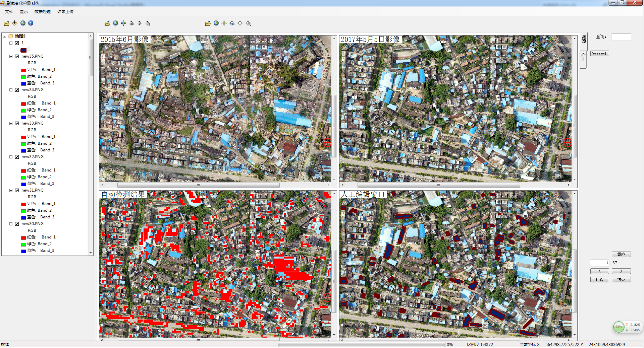Toggle the new34.PNG layer checkbox
This screenshot has height=348, width=644.
(x=17, y=90)
